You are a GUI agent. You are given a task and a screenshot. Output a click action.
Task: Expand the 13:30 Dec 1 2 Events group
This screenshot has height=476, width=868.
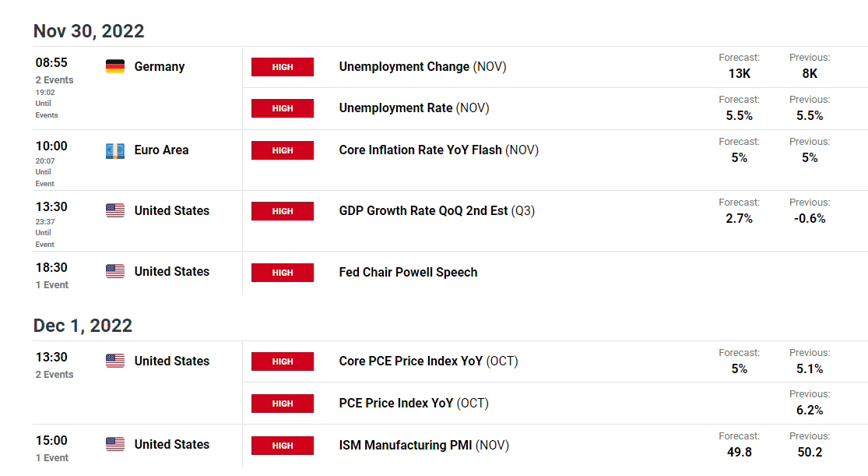[x=54, y=375]
